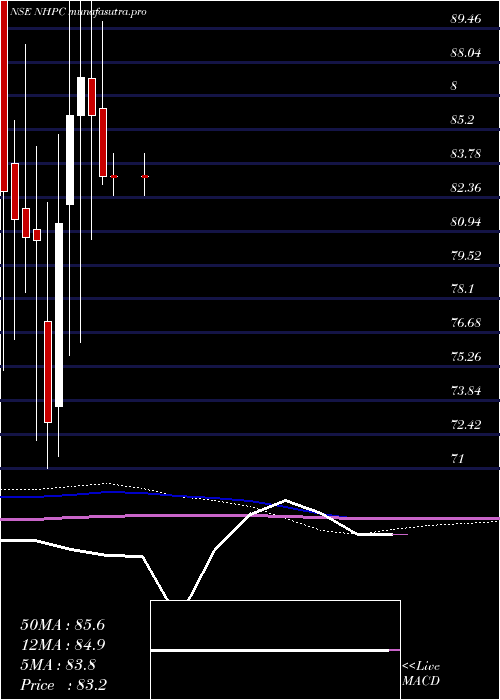Select the tallest white candlestick body
The height and width of the screenshot is (700, 500).
59,315
